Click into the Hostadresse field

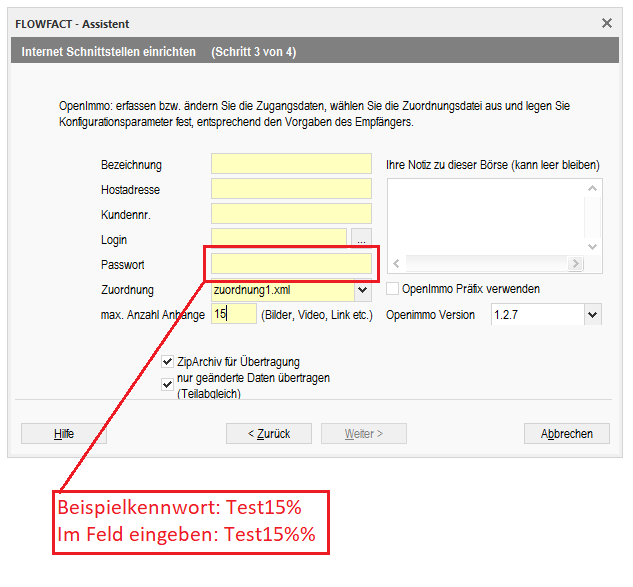[291, 189]
